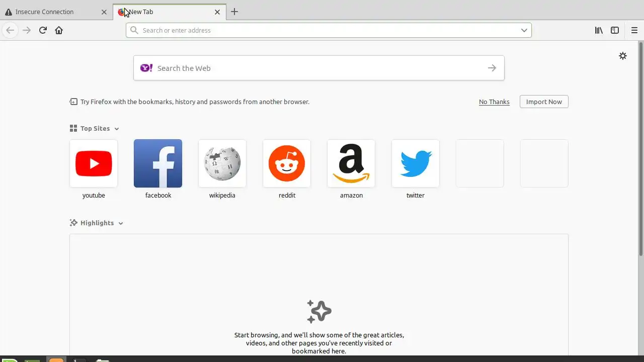Submit web search with arrow button
This screenshot has height=362, width=644.
(x=492, y=68)
